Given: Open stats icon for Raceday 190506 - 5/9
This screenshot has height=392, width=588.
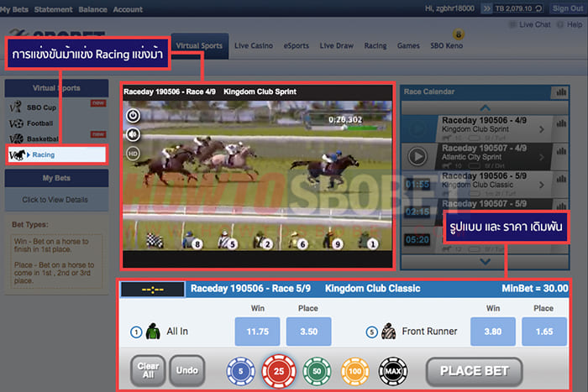Looking at the screenshot, I should click(x=561, y=179).
